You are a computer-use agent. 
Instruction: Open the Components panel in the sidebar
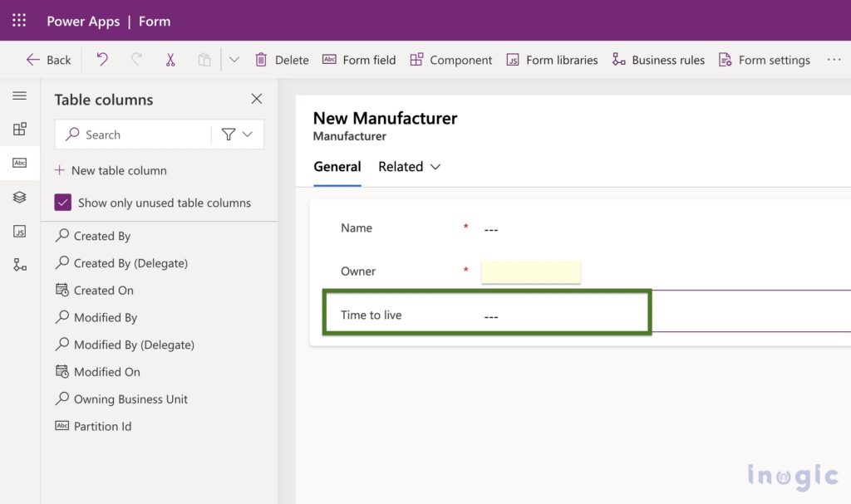(20, 129)
